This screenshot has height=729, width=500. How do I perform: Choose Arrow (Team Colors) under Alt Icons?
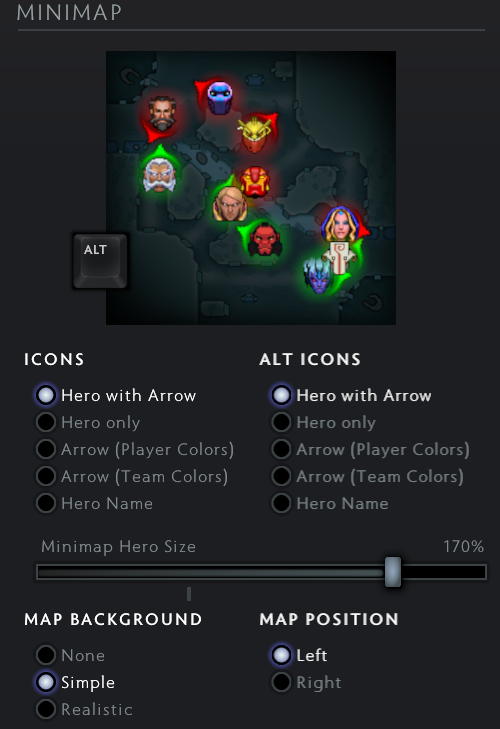(x=367, y=476)
